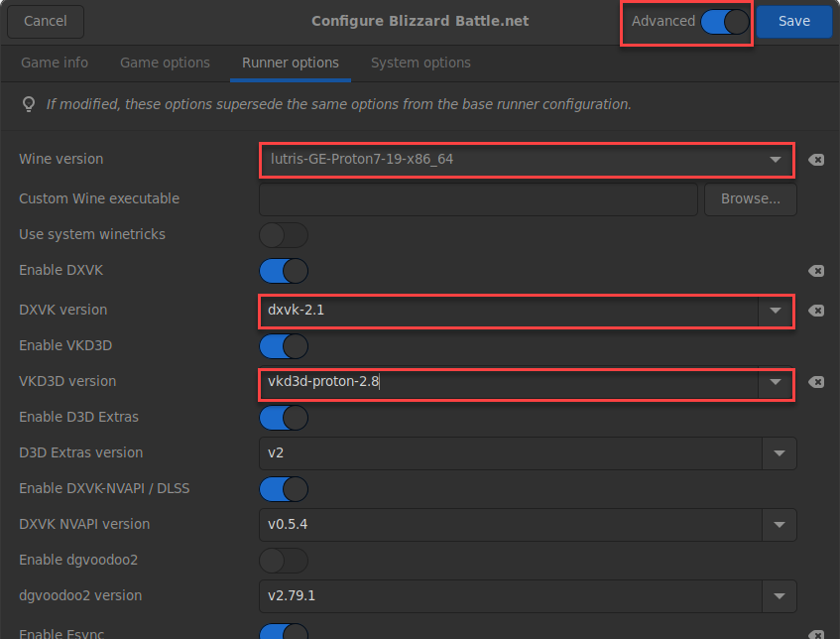Click the v2.79.1 dgvoodoo2 version field
The width and height of the screenshot is (840, 639).
pos(511,596)
